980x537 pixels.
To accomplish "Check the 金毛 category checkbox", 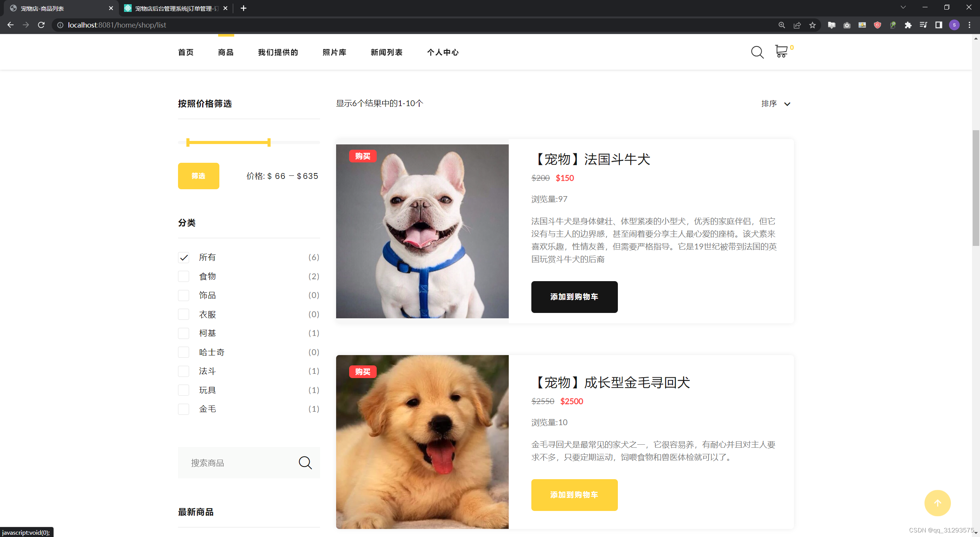I will 184,409.
